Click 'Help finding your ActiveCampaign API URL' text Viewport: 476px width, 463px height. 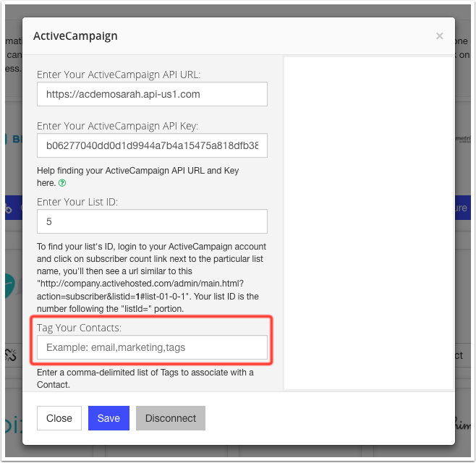(138, 177)
